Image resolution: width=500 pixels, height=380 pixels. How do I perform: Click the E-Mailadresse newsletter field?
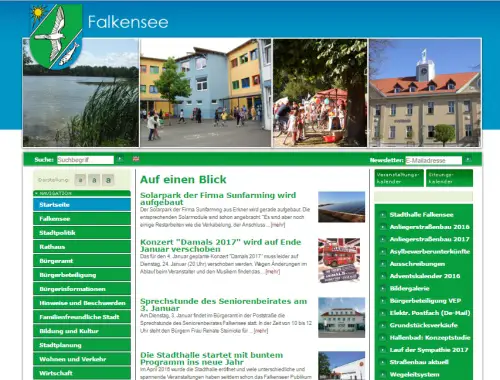[x=434, y=160]
